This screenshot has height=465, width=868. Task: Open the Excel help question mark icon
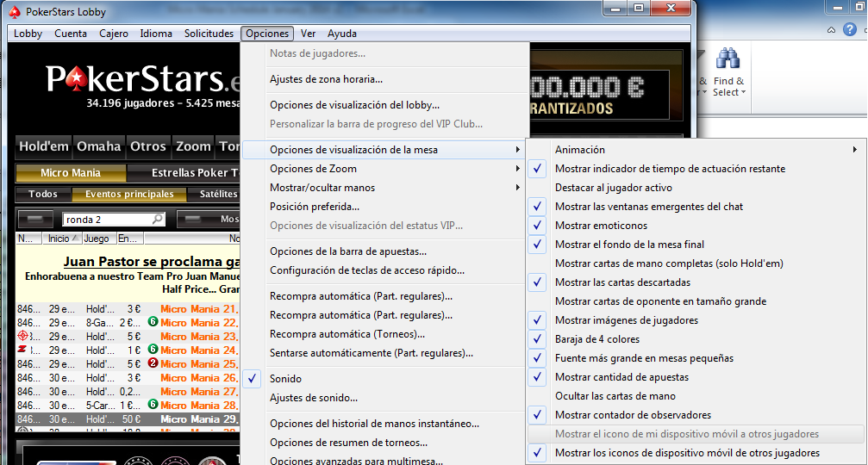(850, 29)
